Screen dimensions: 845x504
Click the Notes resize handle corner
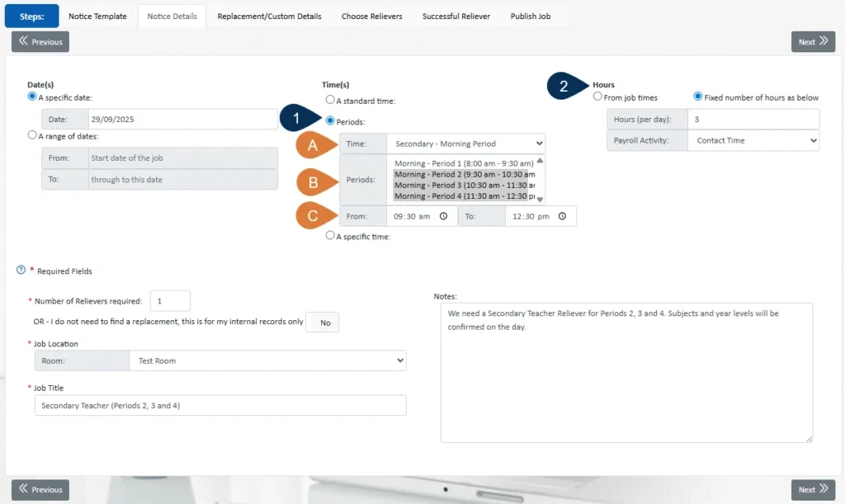point(809,439)
